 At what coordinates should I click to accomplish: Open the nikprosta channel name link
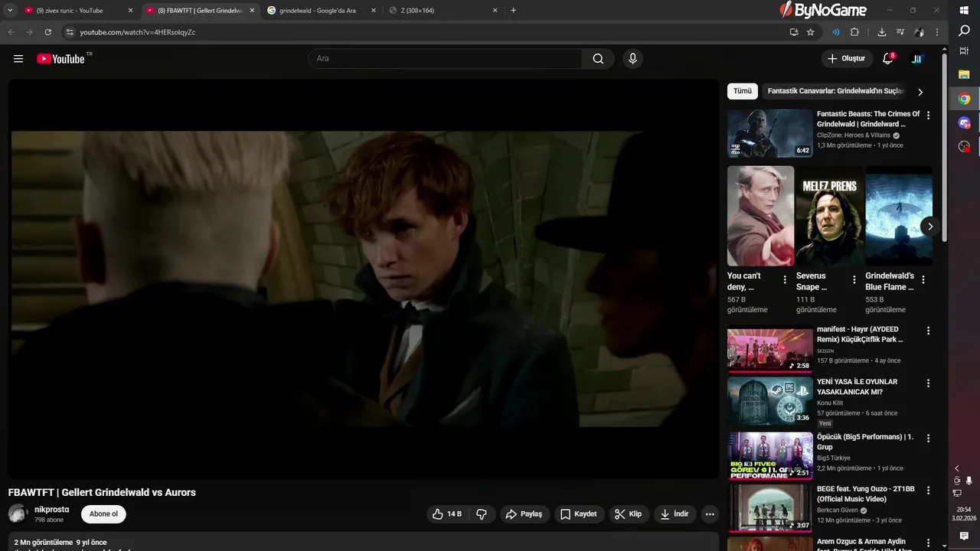[52, 509]
